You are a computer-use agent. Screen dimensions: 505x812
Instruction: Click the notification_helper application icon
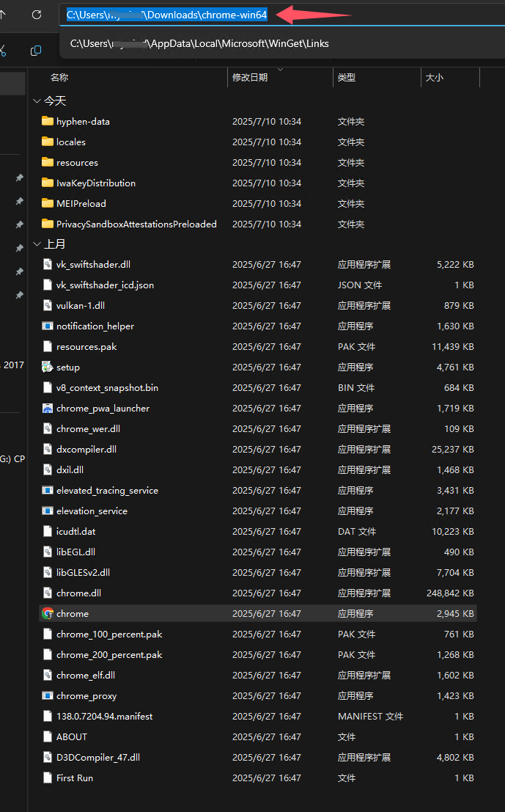pyautogui.click(x=48, y=326)
